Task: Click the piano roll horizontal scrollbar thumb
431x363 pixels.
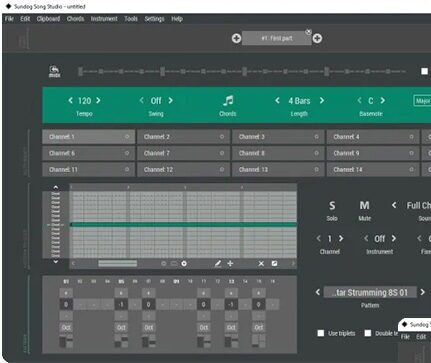Action: (118, 264)
